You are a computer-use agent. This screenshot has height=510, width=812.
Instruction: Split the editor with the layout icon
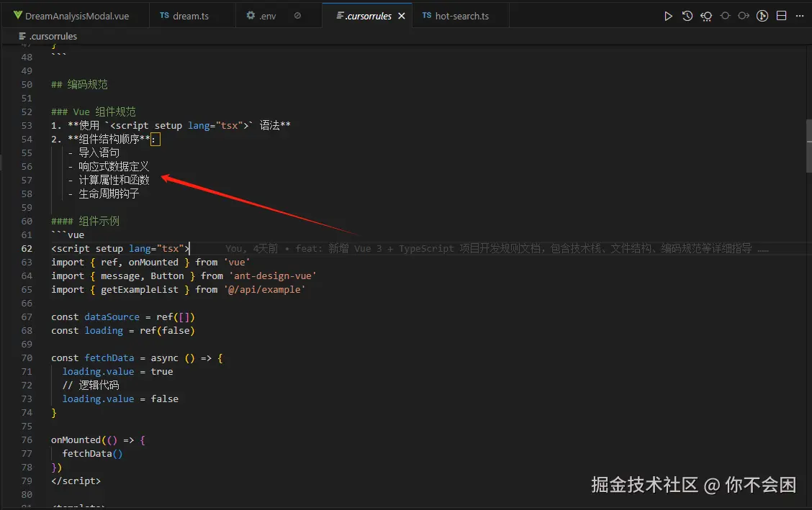[x=782, y=16]
